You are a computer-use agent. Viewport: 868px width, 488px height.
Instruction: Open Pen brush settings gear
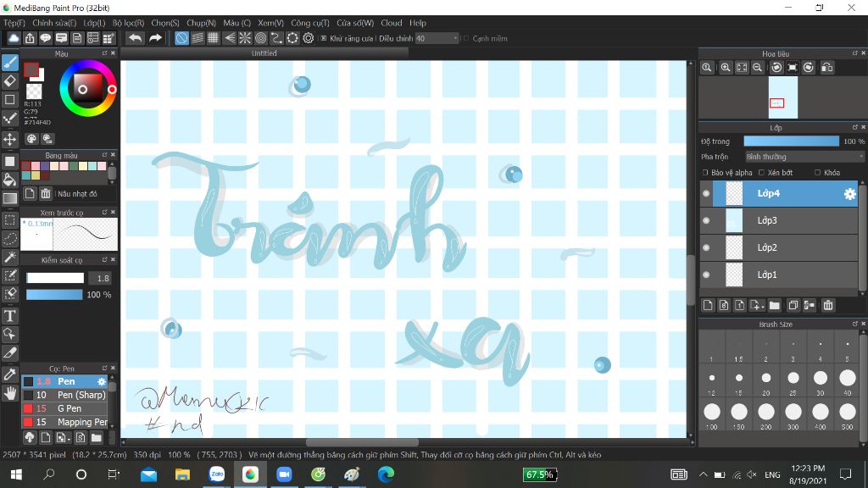pyautogui.click(x=102, y=382)
